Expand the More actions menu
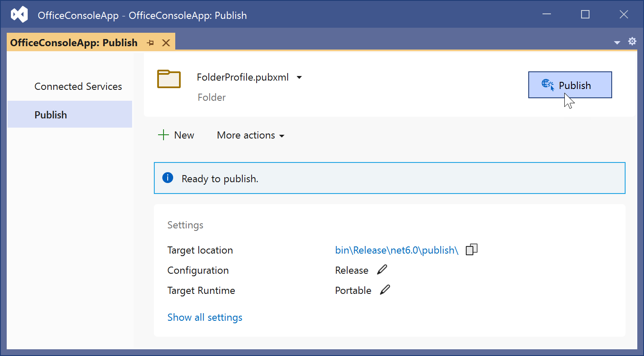Image resolution: width=644 pixels, height=356 pixels. [x=250, y=135]
